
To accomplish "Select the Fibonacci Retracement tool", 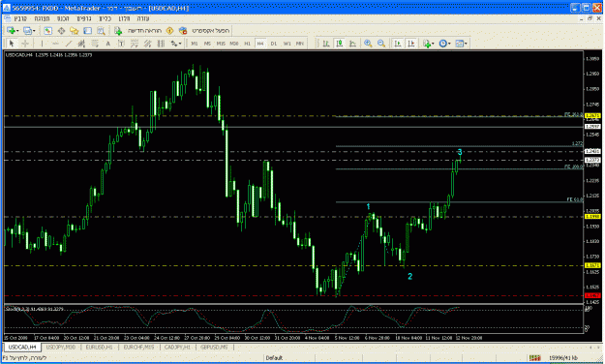I will coord(95,44).
